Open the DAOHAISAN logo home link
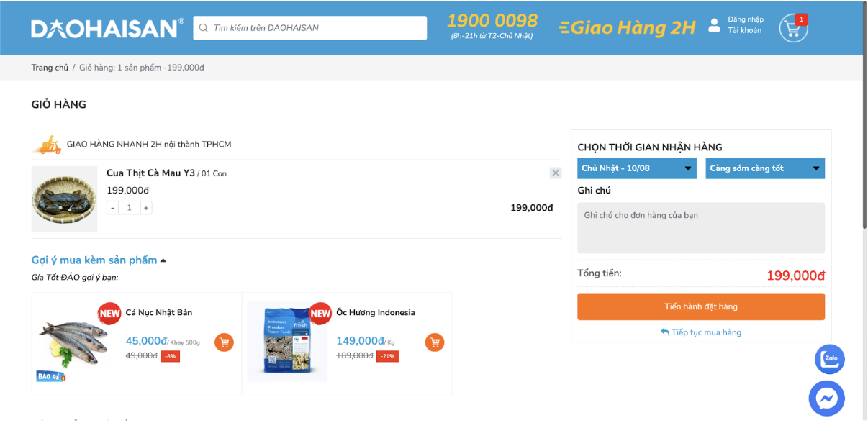The image size is (868, 423). 107,28
